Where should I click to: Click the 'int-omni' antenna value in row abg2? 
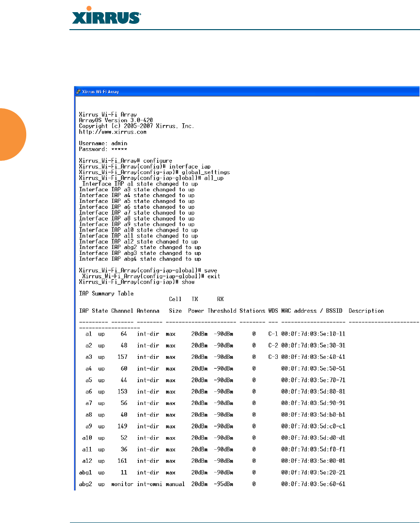tap(150, 484)
